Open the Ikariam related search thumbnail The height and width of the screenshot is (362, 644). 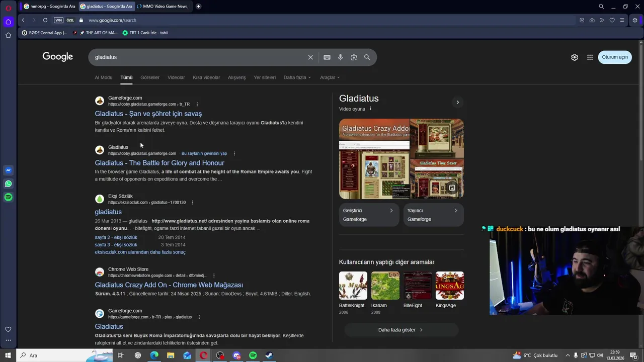(385, 286)
